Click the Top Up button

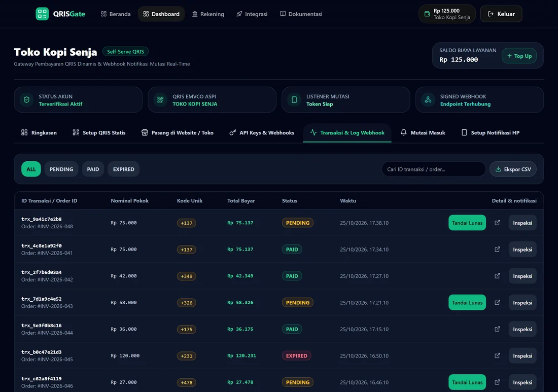[x=519, y=56]
